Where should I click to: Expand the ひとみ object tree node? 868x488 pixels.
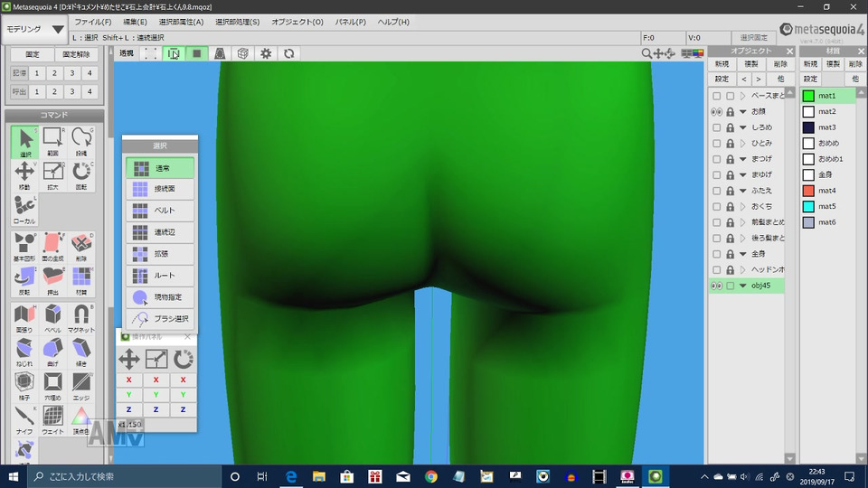click(x=743, y=144)
